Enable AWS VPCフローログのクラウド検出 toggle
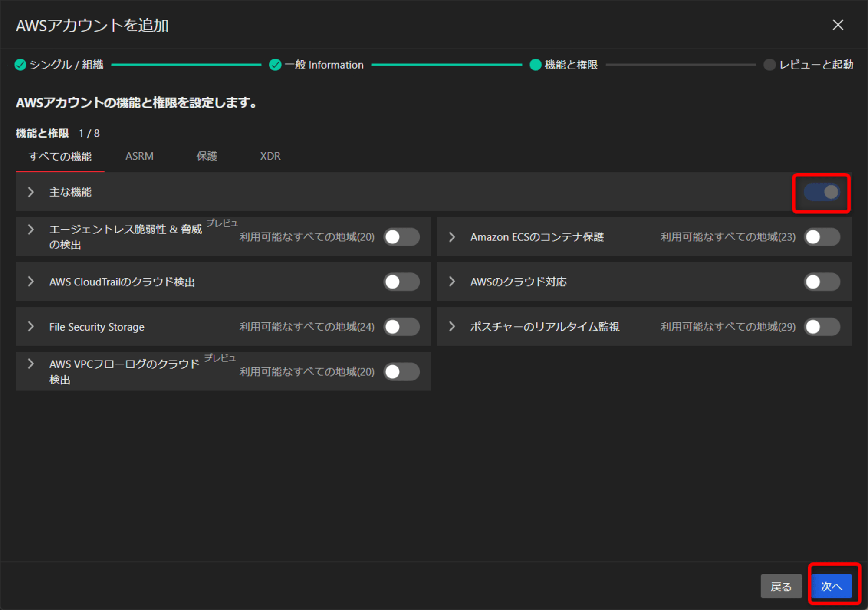Viewport: 868px width, 610px height. point(401,372)
